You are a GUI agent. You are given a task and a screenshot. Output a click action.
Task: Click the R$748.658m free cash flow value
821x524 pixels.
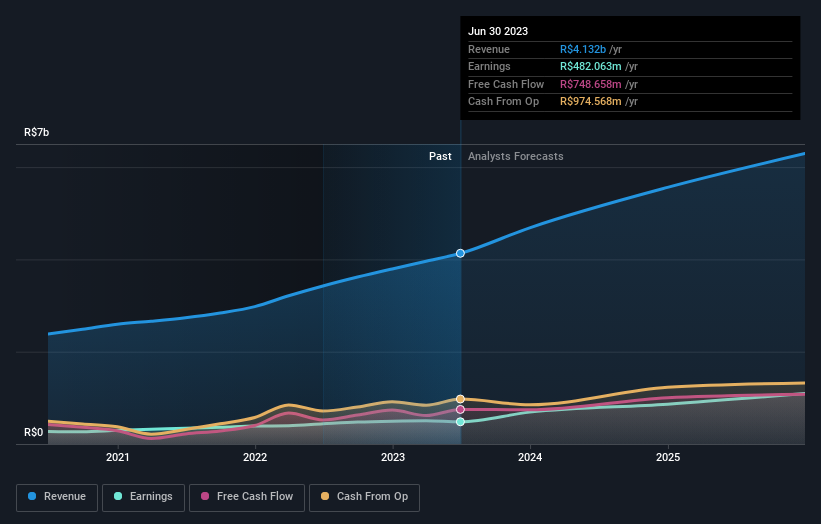tap(591, 84)
